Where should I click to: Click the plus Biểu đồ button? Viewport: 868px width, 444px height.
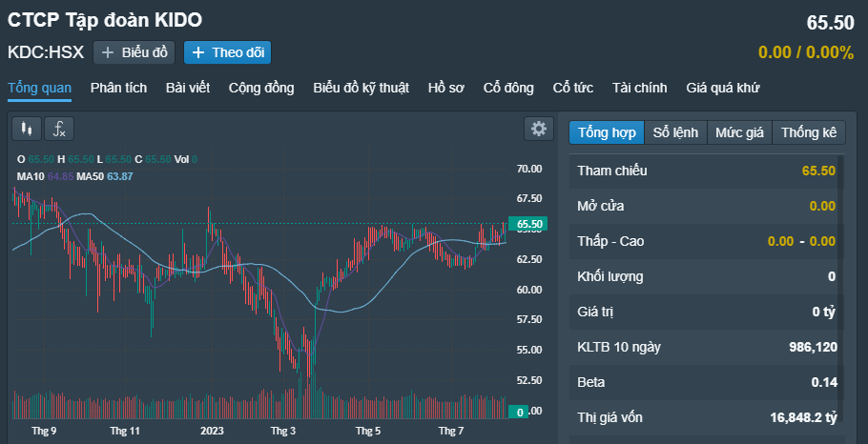[x=134, y=52]
